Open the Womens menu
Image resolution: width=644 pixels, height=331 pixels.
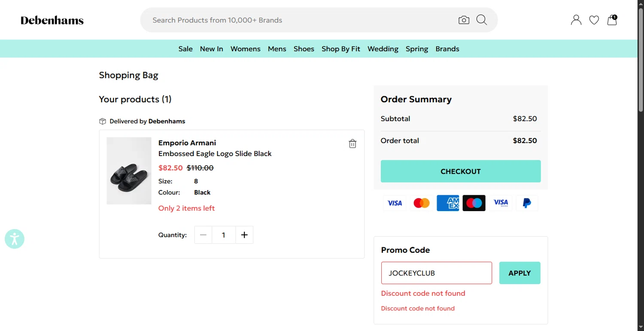[x=246, y=49]
